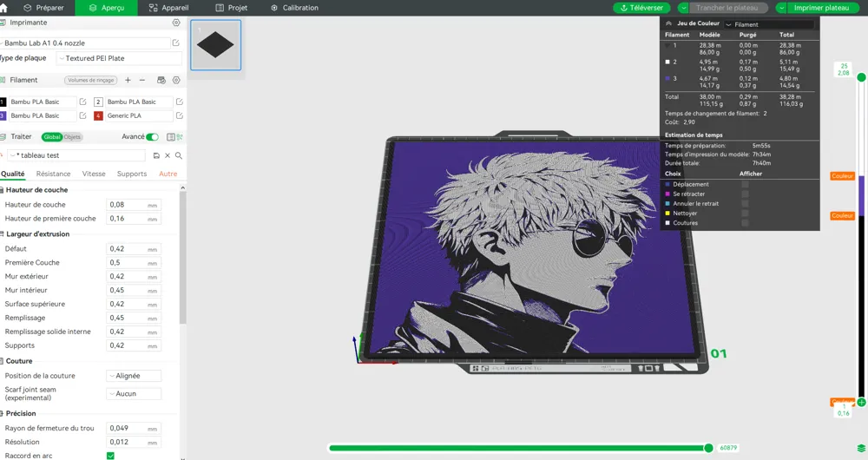Toggle the Avancé mode switch

coord(153,137)
